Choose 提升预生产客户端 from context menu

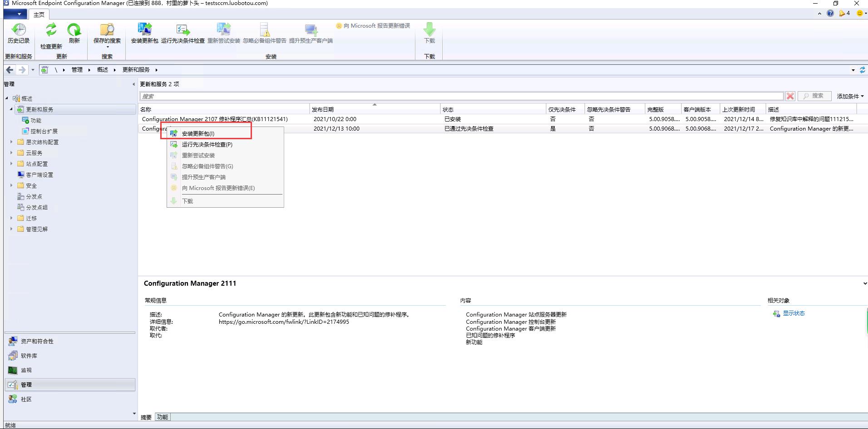point(226,177)
